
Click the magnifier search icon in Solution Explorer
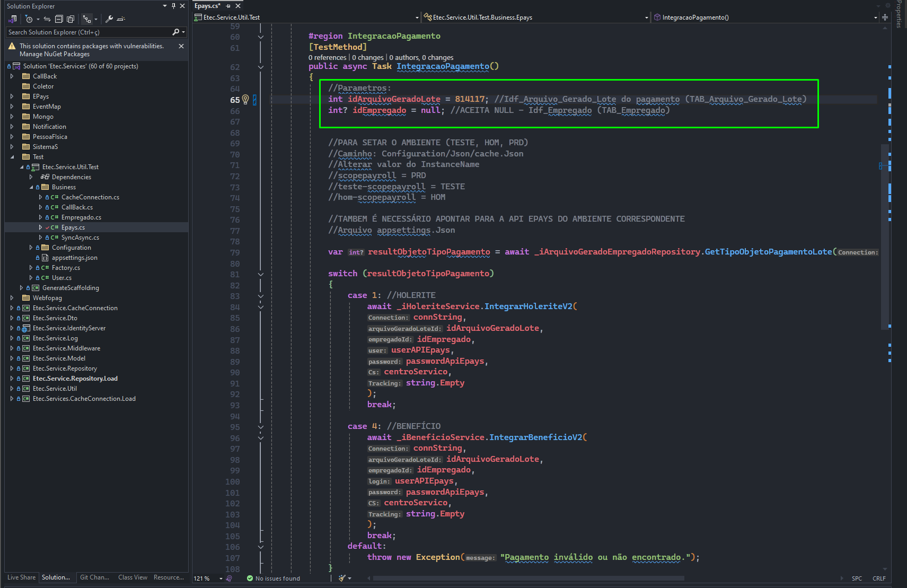[x=176, y=32]
